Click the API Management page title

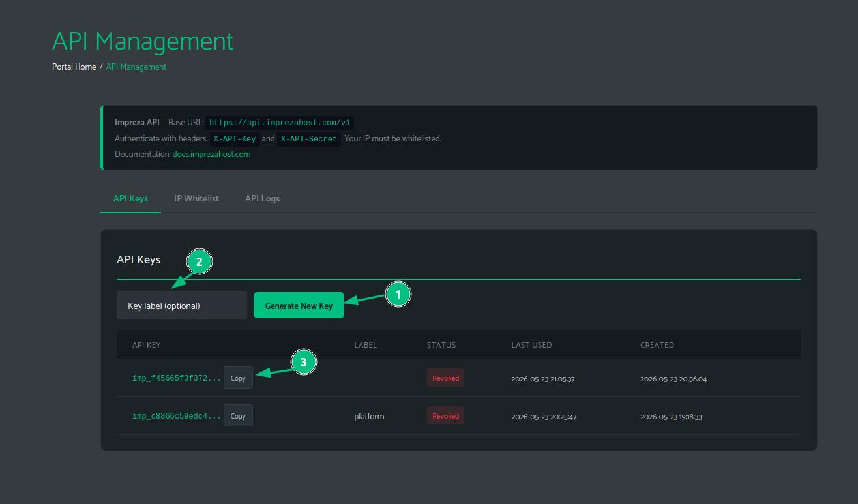[143, 41]
